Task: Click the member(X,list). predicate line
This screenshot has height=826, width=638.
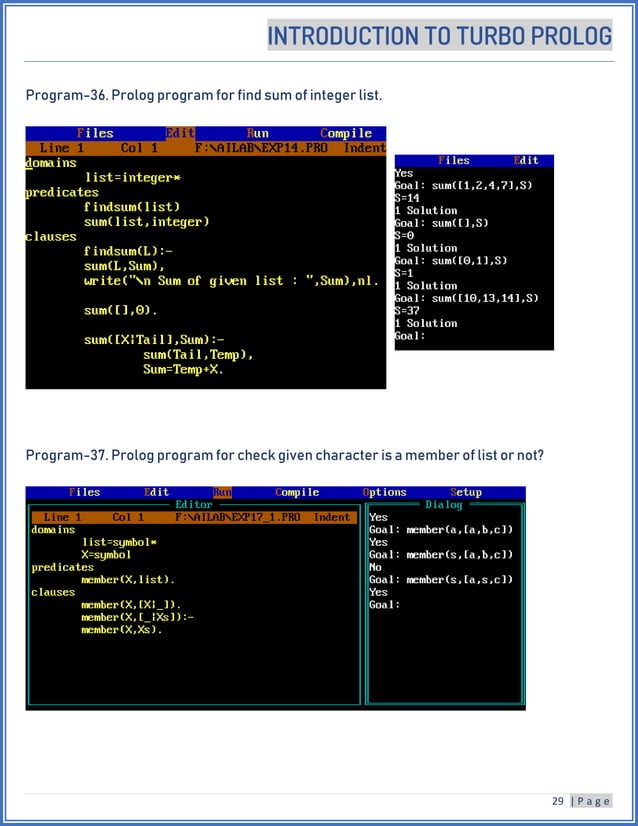Action: (128, 580)
